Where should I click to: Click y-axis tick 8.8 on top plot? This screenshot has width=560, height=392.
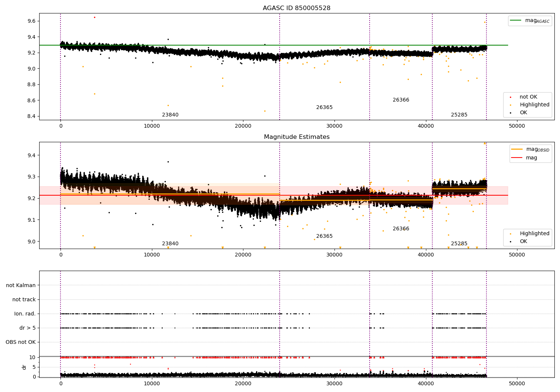coord(31,85)
